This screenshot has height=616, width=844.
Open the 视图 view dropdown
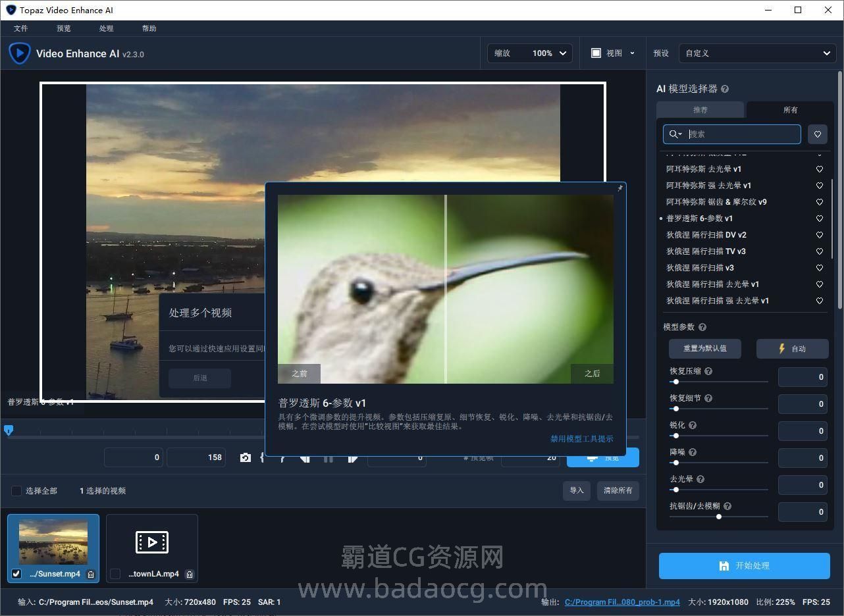[x=613, y=53]
